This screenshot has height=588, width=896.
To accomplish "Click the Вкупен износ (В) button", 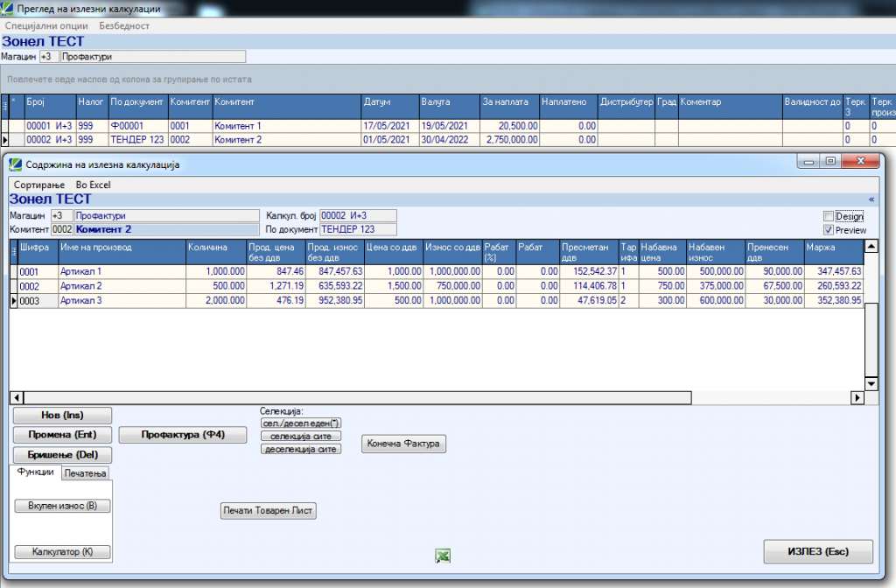I will [x=62, y=506].
